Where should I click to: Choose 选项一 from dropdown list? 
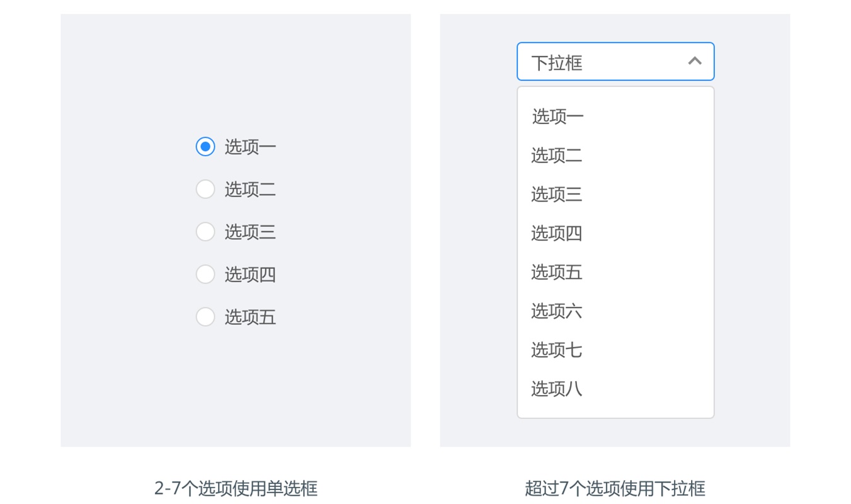click(x=615, y=117)
